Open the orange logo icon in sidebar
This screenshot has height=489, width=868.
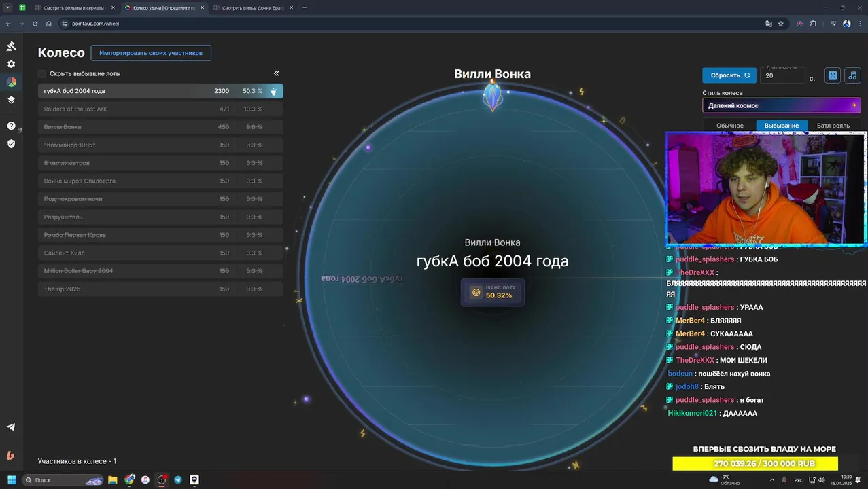[11, 456]
